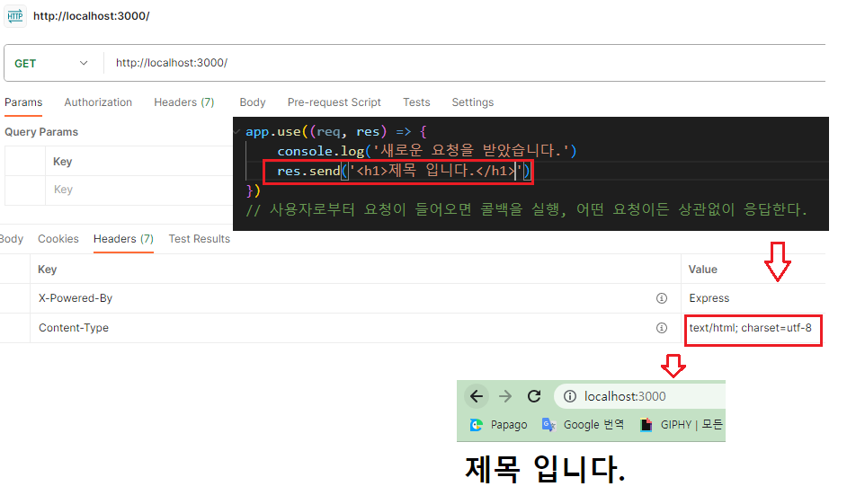Viewport: 856px width, 504px height.
Task: Go to the Tests tab
Action: click(x=416, y=102)
